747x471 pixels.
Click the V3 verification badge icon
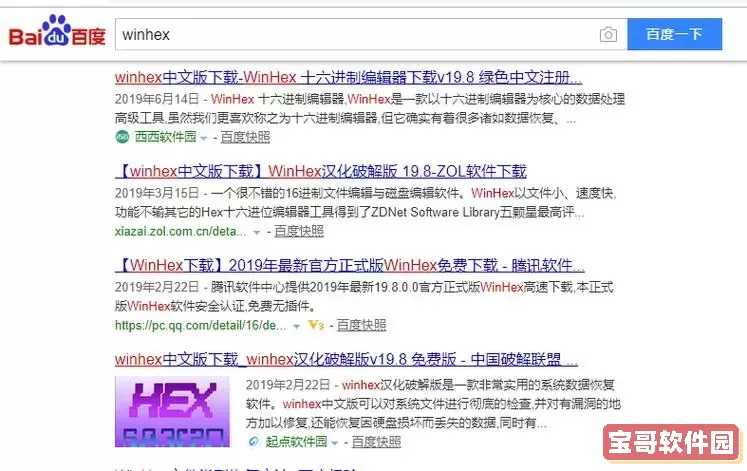click(316, 325)
